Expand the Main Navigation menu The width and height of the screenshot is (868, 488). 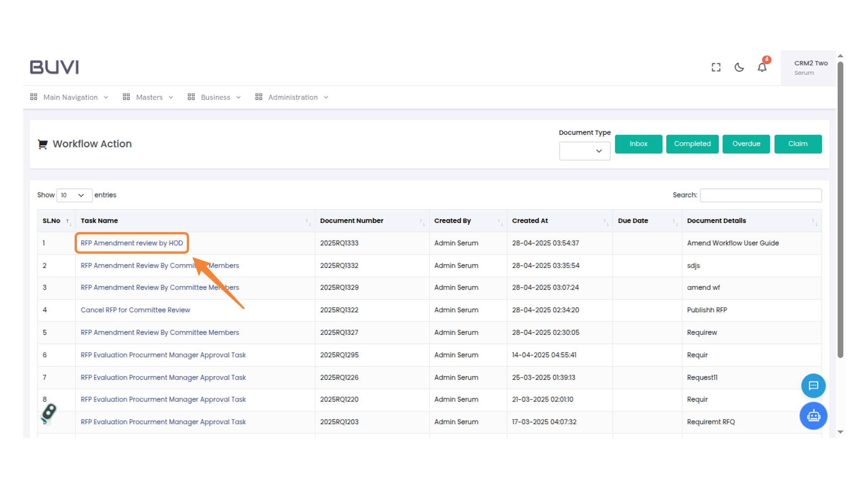(x=70, y=97)
